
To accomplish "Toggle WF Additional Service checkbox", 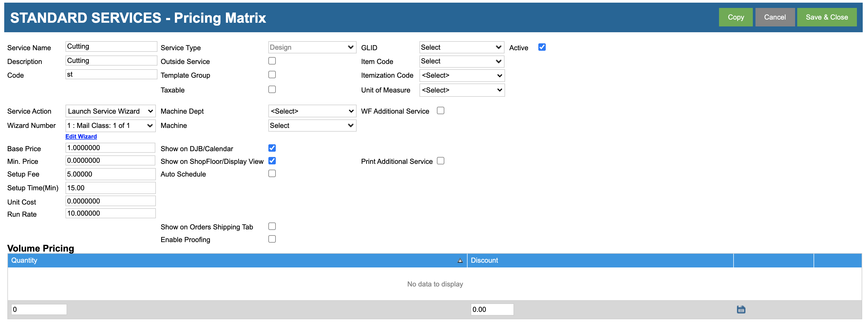I will tap(440, 110).
